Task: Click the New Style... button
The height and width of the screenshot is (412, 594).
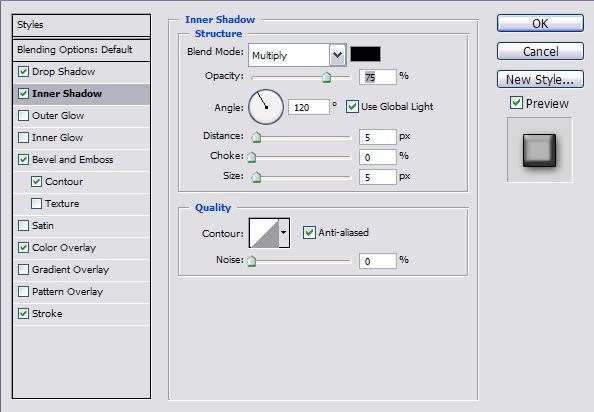Action: (x=540, y=80)
